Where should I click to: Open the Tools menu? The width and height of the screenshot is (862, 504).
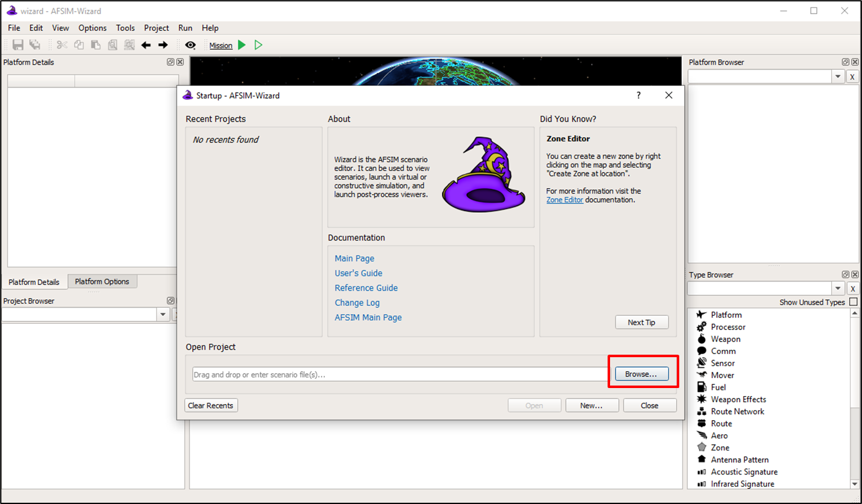tap(125, 28)
